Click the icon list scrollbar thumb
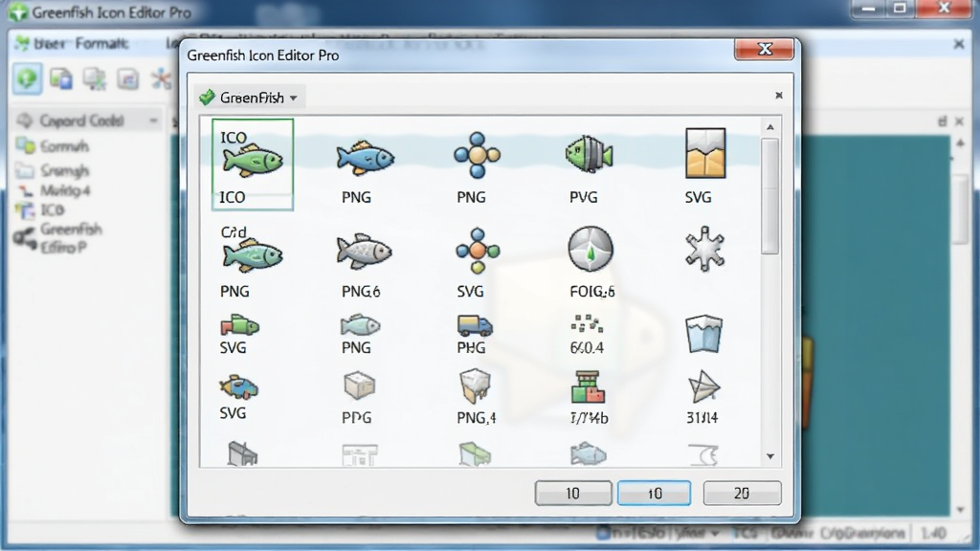 pyautogui.click(x=770, y=197)
